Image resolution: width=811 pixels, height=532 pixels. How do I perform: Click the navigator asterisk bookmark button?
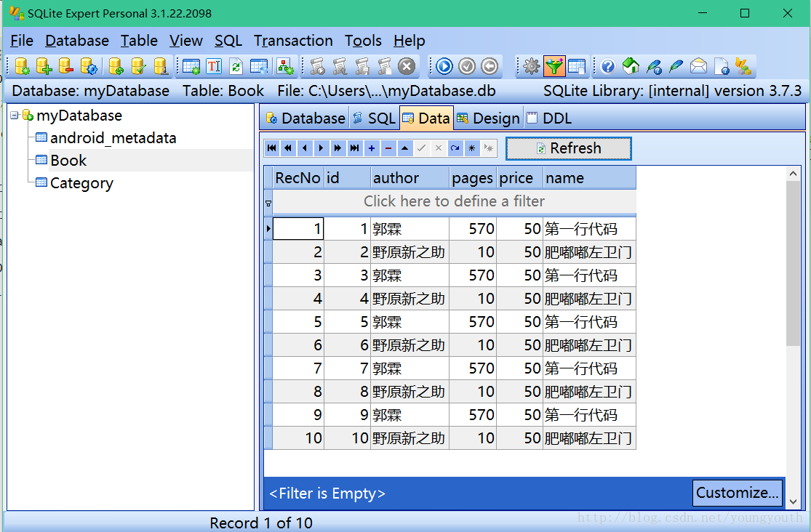click(x=472, y=148)
